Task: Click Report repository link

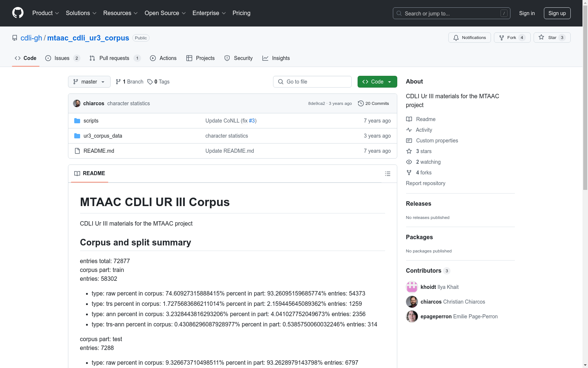Action: pyautogui.click(x=426, y=183)
